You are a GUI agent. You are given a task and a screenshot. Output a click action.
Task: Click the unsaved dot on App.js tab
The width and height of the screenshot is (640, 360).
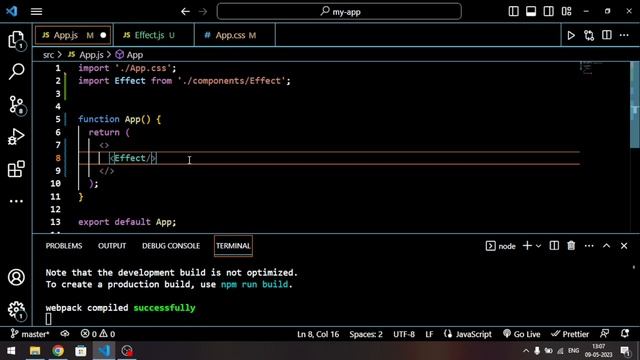103,36
